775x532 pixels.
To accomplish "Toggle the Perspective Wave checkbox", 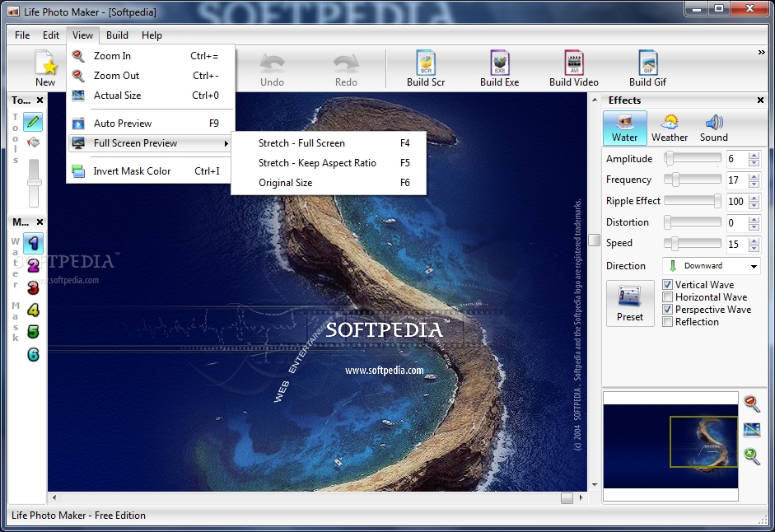I will tap(667, 310).
